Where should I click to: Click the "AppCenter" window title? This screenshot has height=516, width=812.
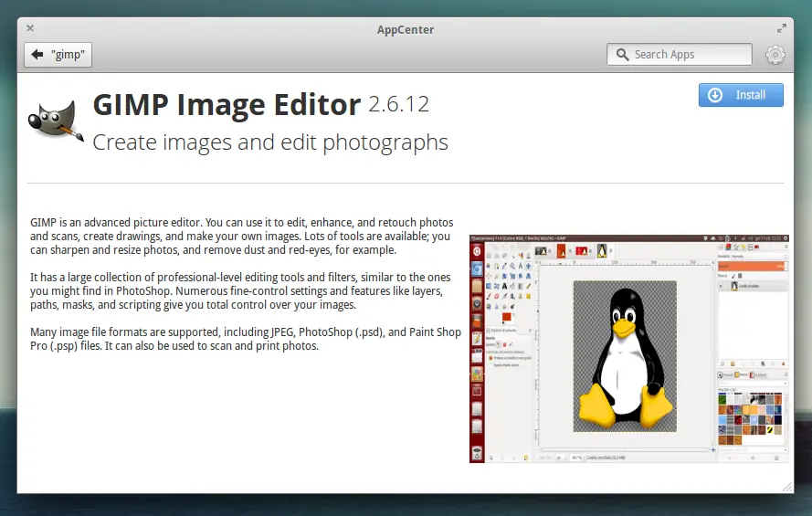pos(406,30)
